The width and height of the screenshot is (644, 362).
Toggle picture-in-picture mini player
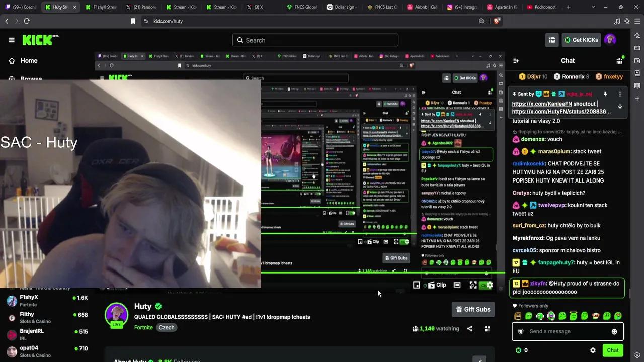(417, 285)
